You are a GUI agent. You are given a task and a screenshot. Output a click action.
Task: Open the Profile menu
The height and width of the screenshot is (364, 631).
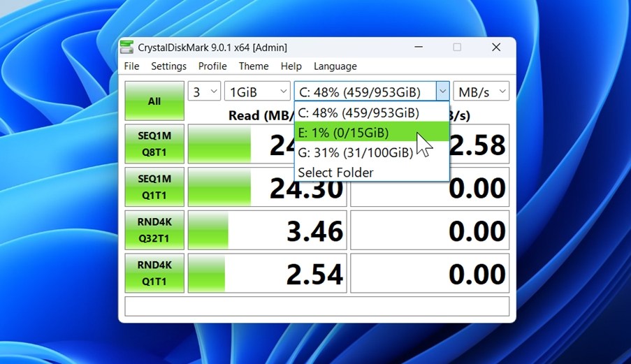[x=212, y=66]
